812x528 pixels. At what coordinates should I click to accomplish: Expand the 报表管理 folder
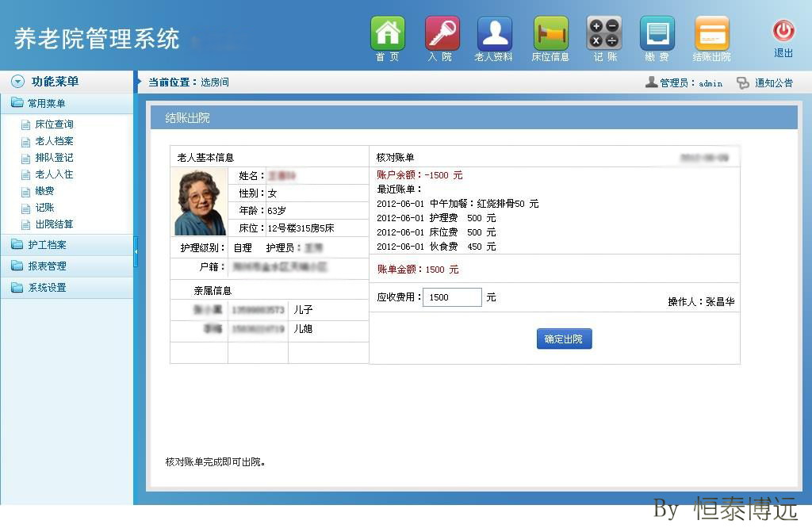[x=67, y=266]
